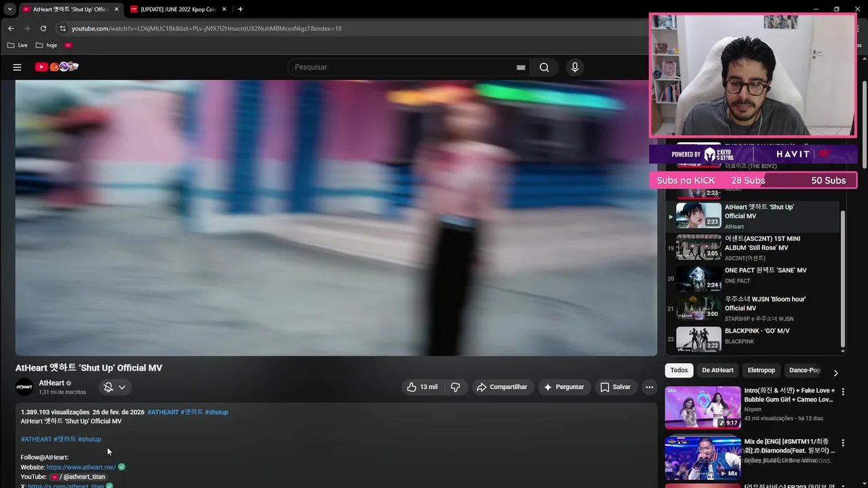Click the browser address bar URL
The height and width of the screenshot is (488, 868).
pyautogui.click(x=207, y=28)
